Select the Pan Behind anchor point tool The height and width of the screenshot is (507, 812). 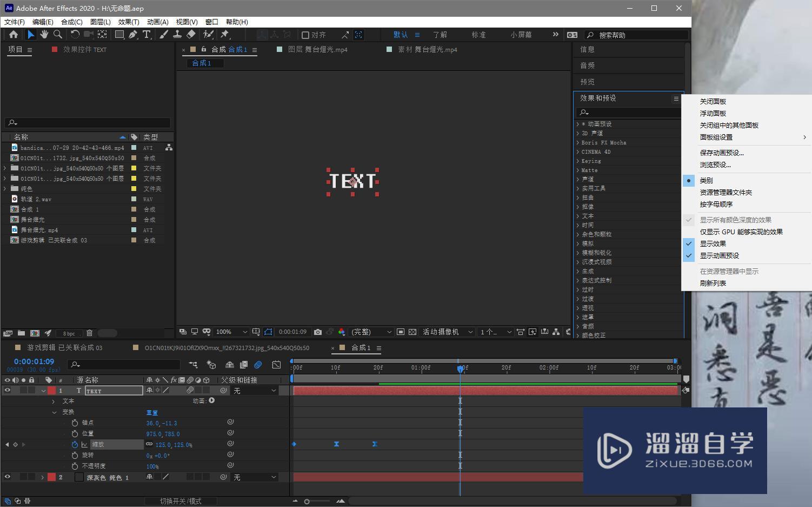[102, 35]
